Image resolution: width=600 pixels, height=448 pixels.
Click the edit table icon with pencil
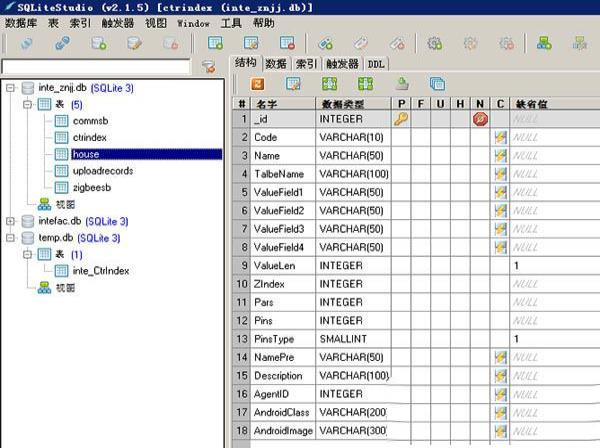251,43
